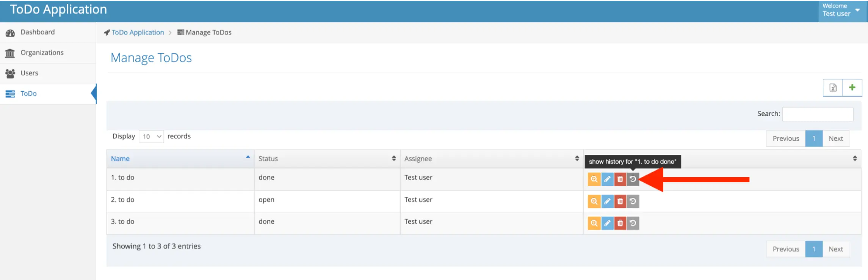Show history for 1. to do
The height and width of the screenshot is (280, 868).
633,179
